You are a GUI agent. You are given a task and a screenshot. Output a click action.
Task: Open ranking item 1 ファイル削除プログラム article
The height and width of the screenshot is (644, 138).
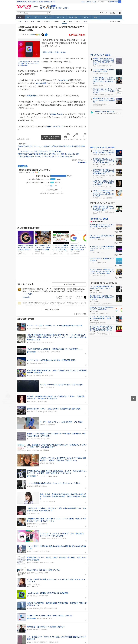(103, 61)
